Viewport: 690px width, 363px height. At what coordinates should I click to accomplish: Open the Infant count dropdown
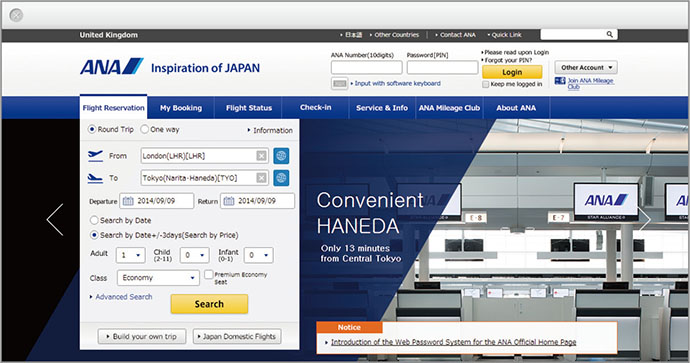pyautogui.click(x=259, y=255)
